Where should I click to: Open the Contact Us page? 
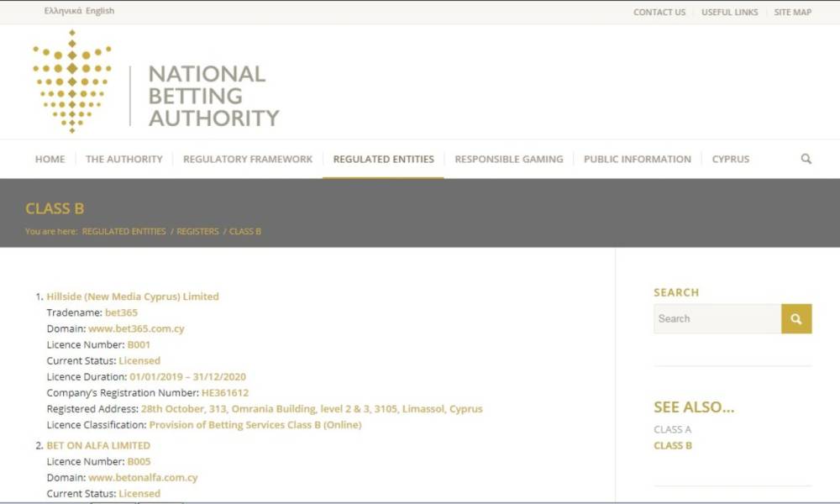tap(659, 12)
